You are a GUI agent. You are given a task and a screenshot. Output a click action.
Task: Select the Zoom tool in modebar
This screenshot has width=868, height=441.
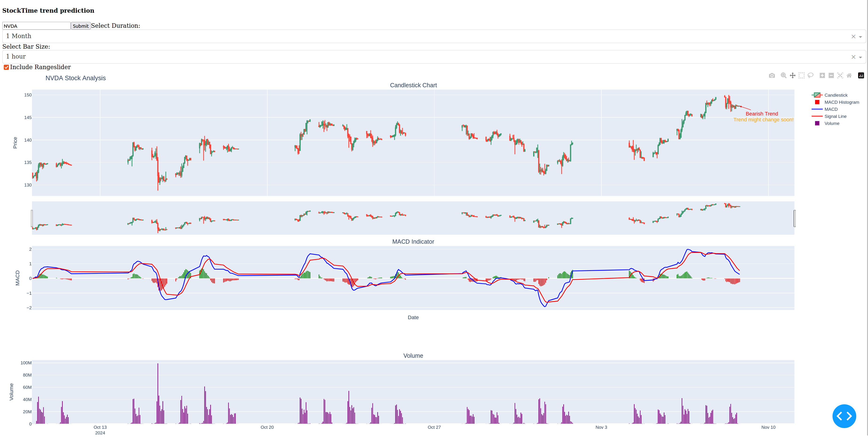783,75
